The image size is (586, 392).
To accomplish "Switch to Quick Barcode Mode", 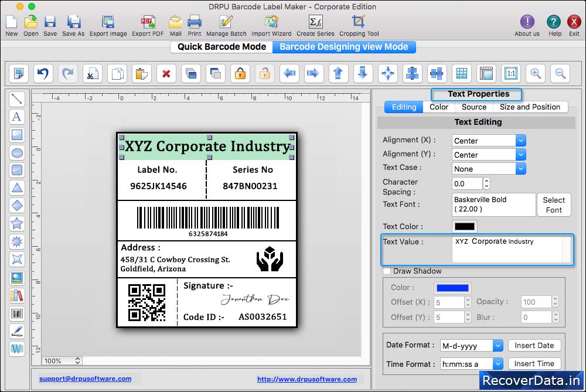I will [222, 47].
